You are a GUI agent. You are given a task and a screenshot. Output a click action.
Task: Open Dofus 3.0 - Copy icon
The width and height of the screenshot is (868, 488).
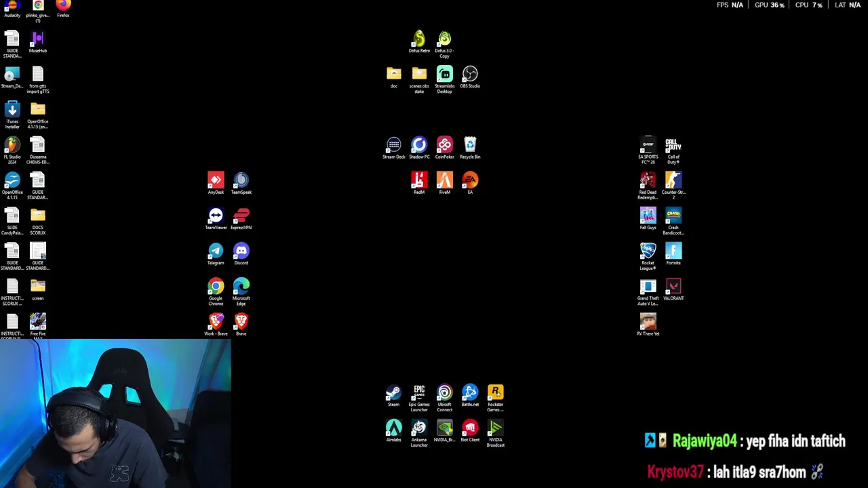pos(445,44)
